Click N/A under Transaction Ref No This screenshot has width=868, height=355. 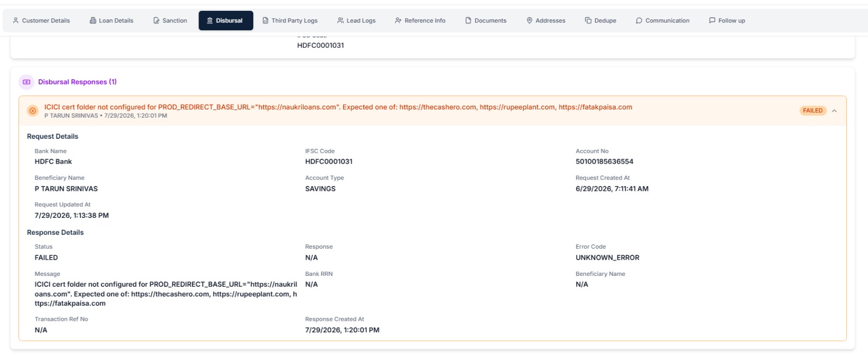tap(41, 330)
